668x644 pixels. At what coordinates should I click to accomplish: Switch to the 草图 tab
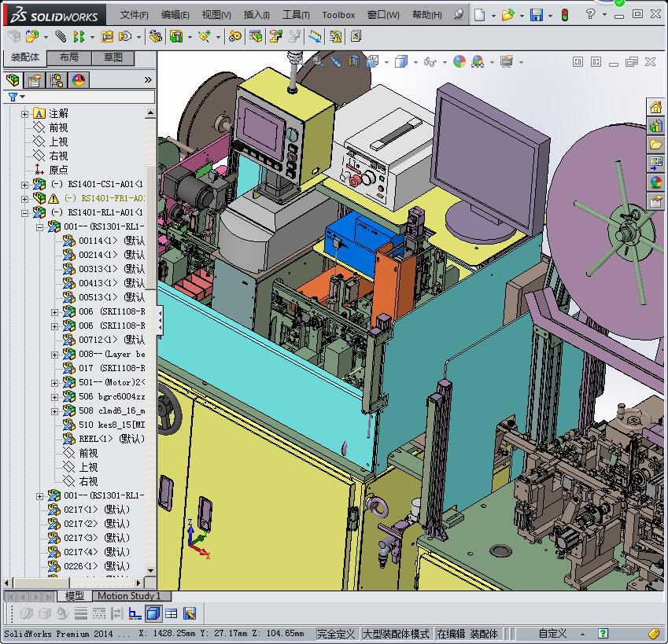pos(113,57)
